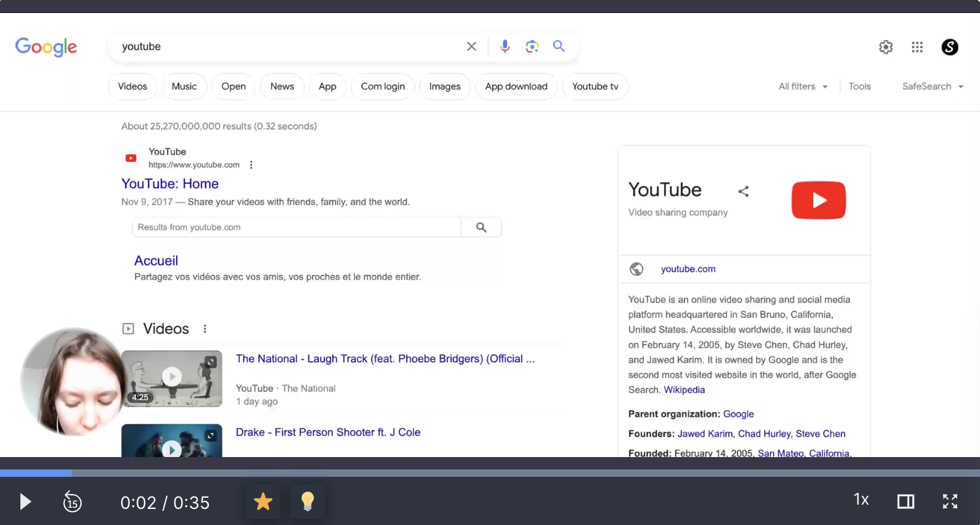Change the 1x playback speed
This screenshot has width=980, height=525.
click(861, 500)
